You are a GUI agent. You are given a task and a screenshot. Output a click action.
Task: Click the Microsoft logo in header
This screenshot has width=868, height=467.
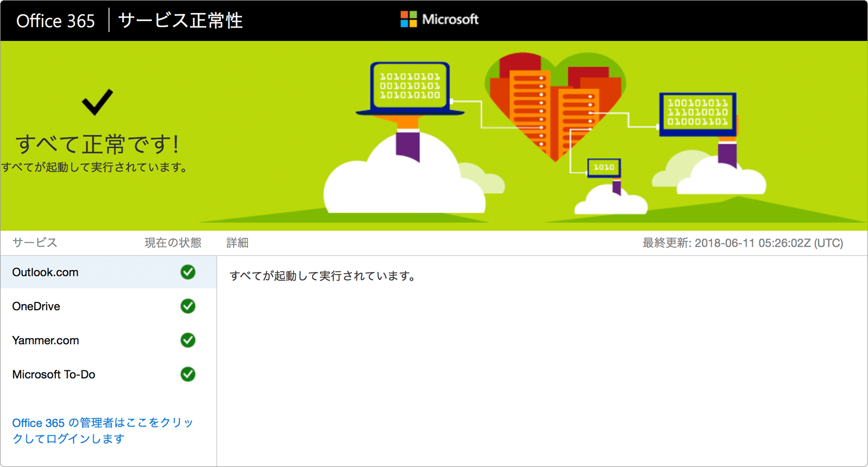tap(439, 20)
